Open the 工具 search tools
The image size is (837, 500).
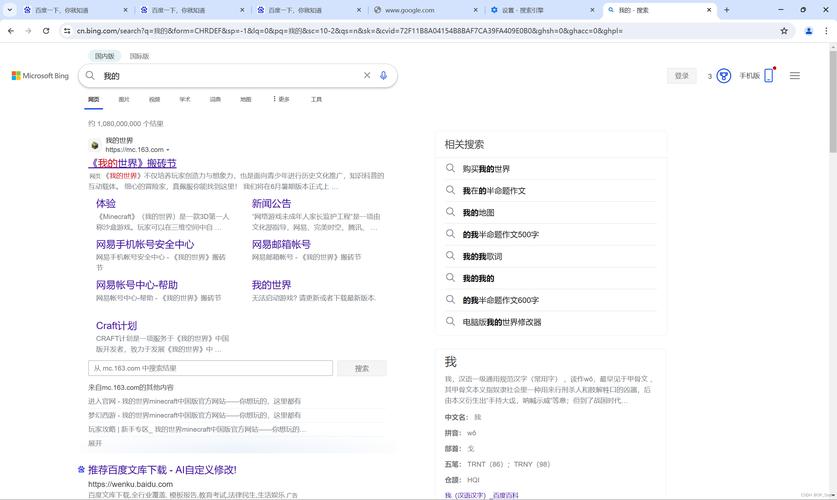point(316,99)
